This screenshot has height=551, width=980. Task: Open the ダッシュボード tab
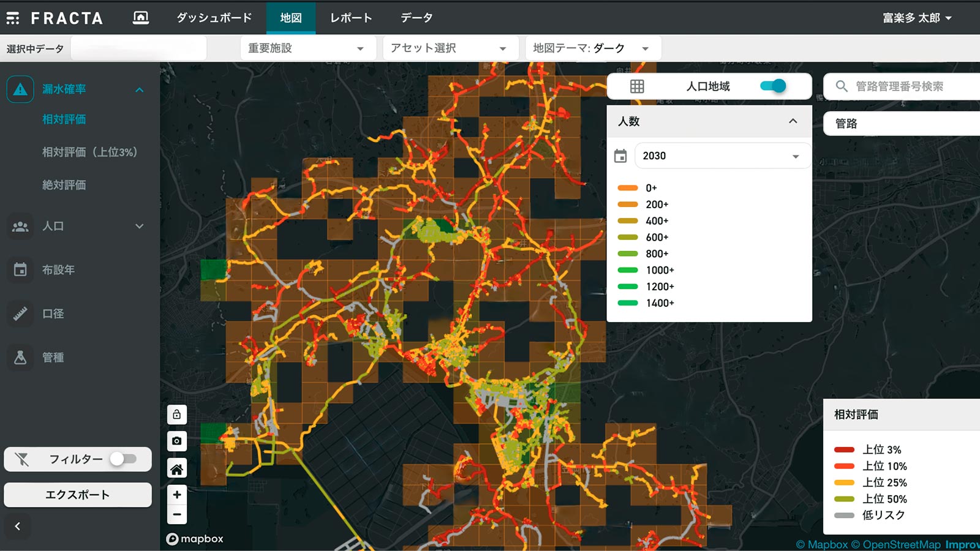point(214,18)
